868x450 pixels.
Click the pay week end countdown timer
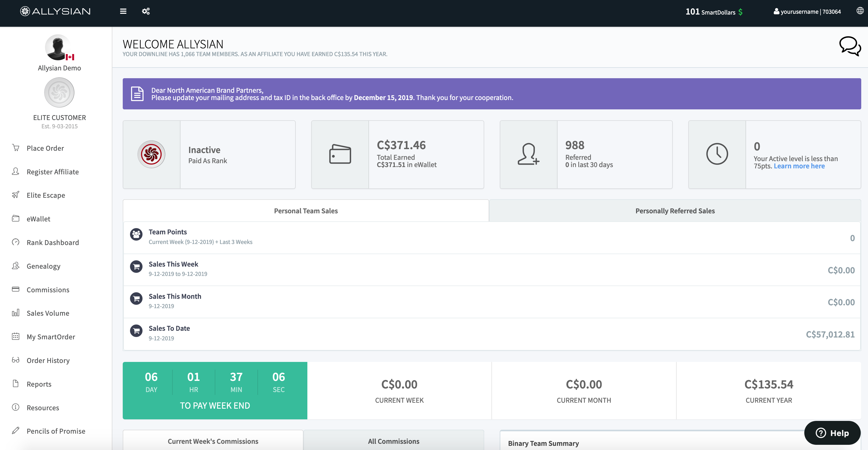[x=215, y=391]
